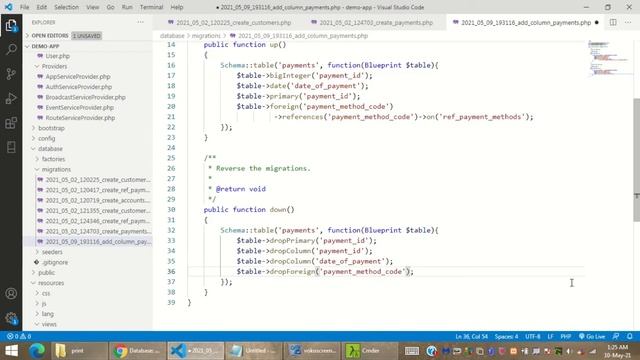Screen dimensions: 640x360
Task: Open the Manage gear icon
Action: (11, 318)
